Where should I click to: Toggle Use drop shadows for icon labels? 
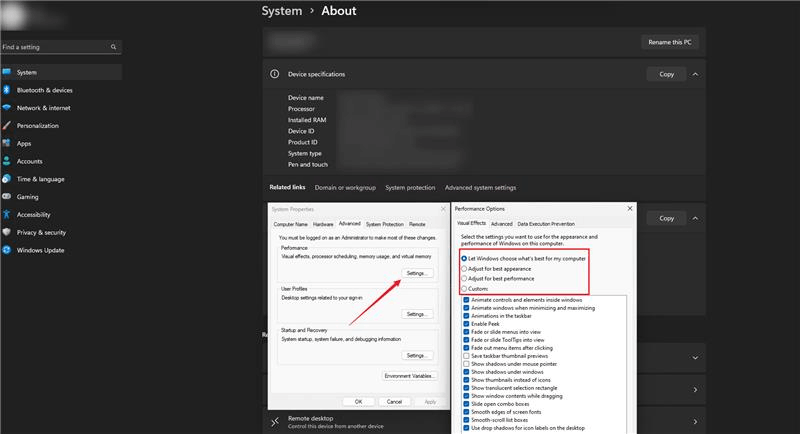coord(466,428)
